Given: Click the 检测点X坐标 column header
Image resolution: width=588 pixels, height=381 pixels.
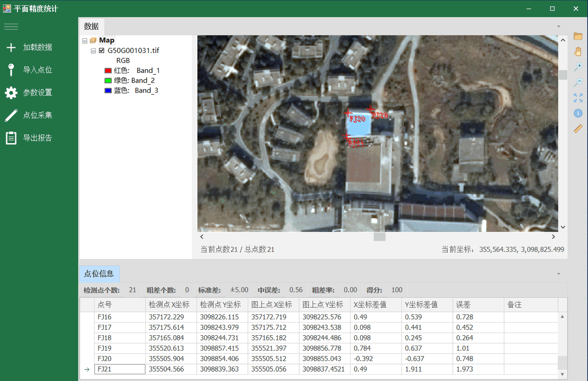Looking at the screenshot, I should pyautogui.click(x=171, y=305).
